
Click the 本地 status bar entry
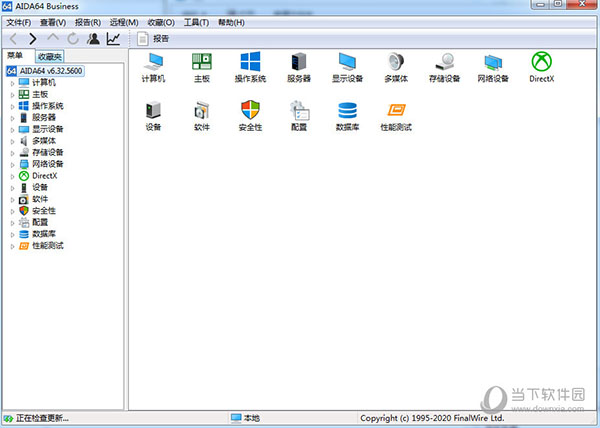tap(246, 418)
